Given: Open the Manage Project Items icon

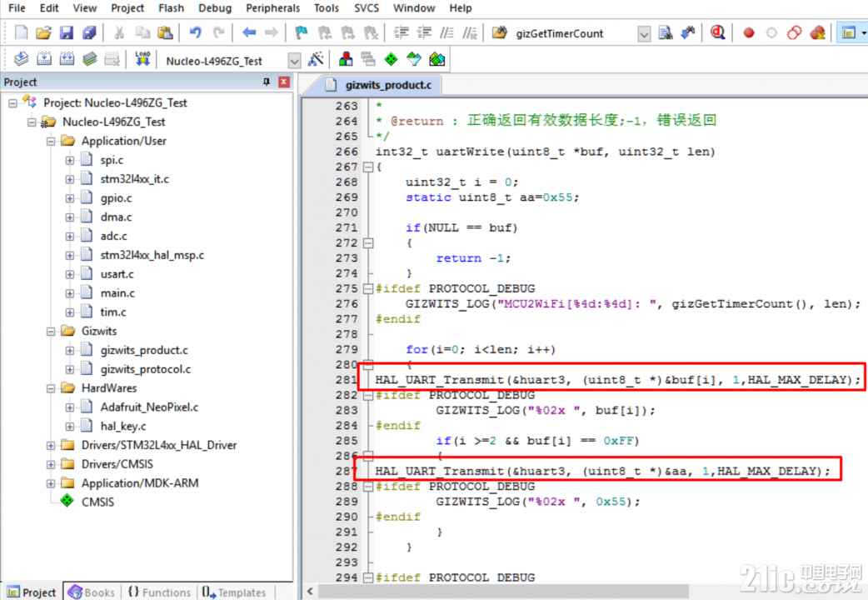Looking at the screenshot, I should [346, 58].
